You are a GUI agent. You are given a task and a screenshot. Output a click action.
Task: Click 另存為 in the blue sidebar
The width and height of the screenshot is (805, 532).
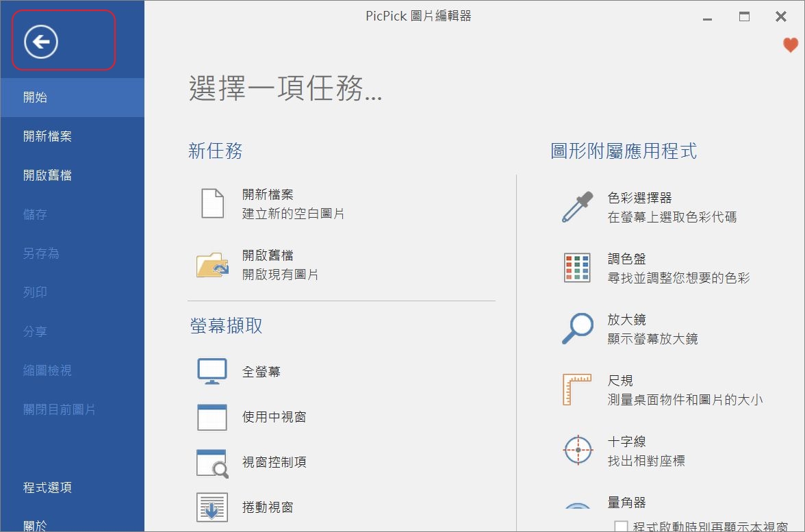73,253
